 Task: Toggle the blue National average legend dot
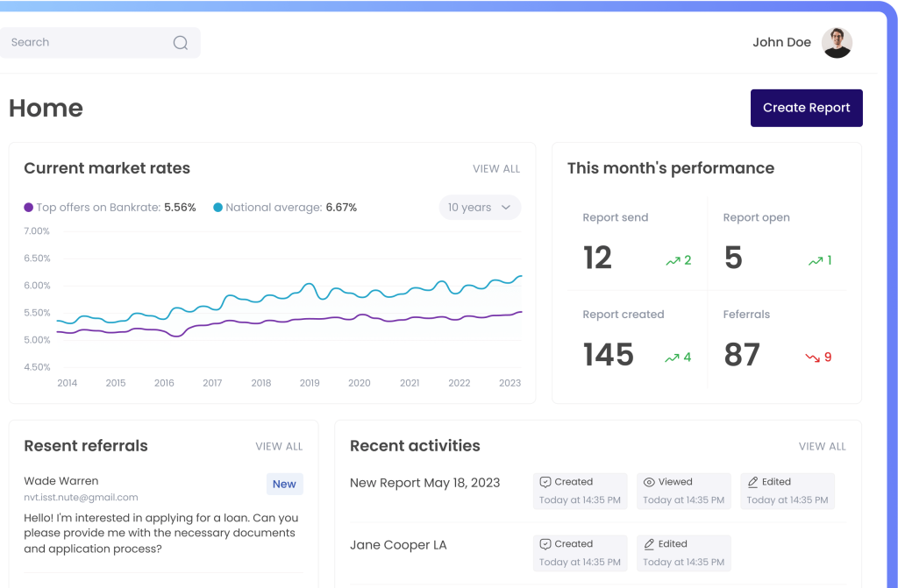coord(217,208)
